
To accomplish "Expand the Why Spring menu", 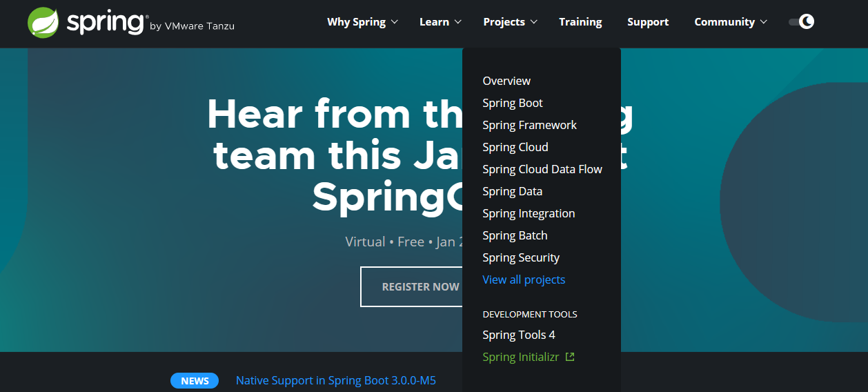I will click(x=362, y=22).
